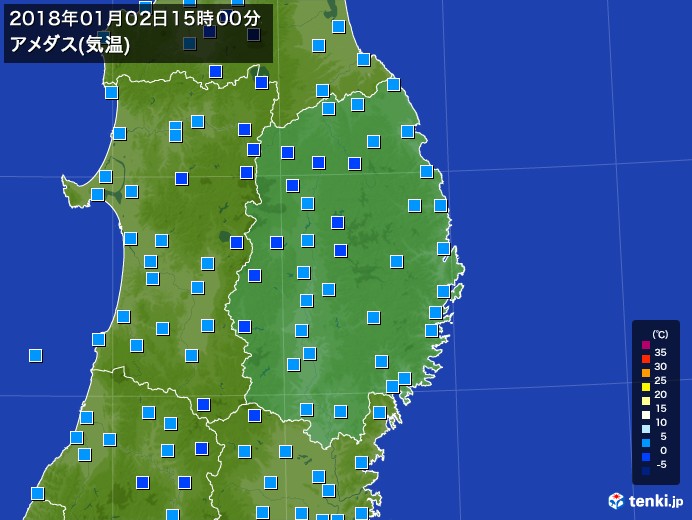Click the legend value 30
This screenshot has height=520, width=692.
660,366
